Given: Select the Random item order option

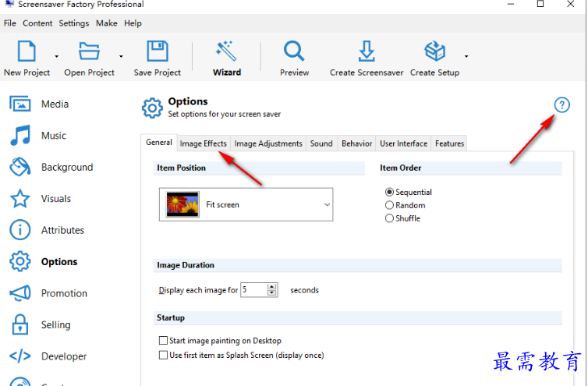Looking at the screenshot, I should tap(390, 205).
